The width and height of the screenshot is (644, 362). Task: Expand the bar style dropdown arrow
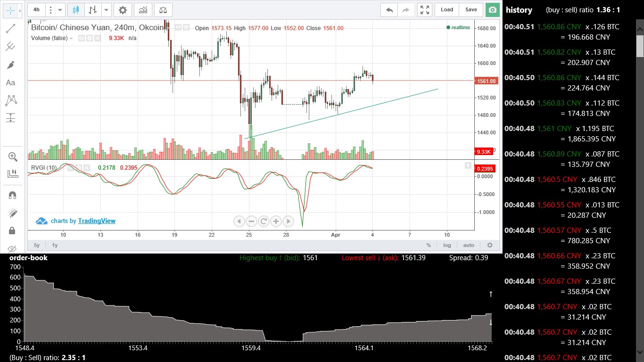[x=106, y=10]
